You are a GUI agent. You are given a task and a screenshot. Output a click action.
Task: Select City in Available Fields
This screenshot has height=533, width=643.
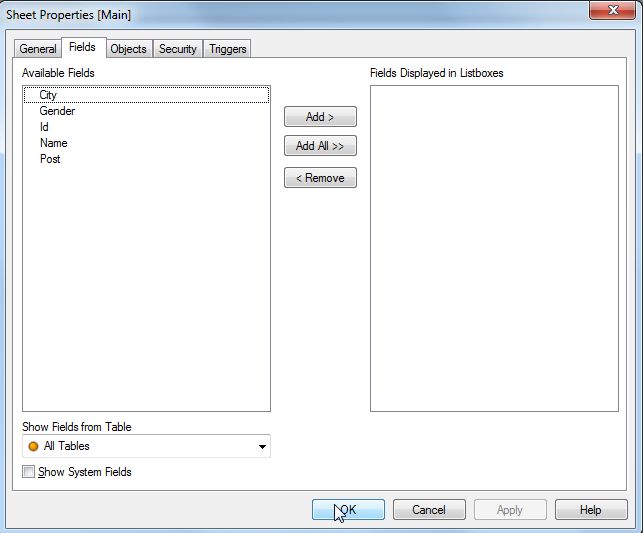click(146, 95)
